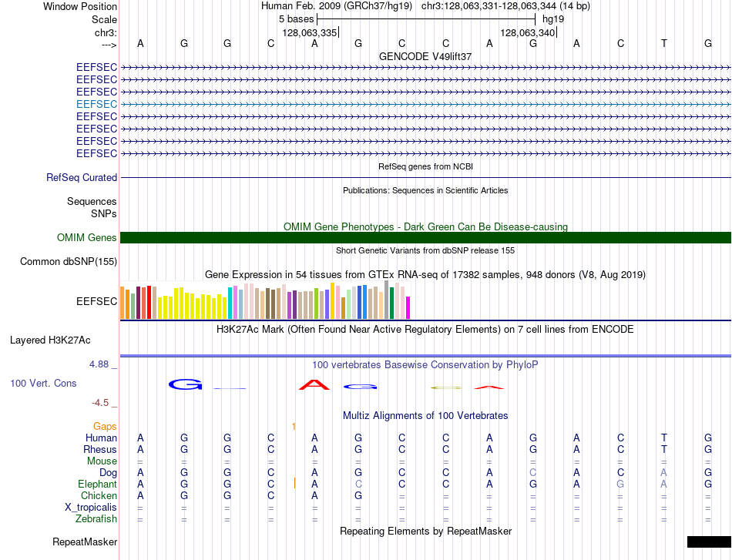This screenshot has height=560, width=732.
Task: Click the OMIM Genes dark green bar
Action: (425, 237)
